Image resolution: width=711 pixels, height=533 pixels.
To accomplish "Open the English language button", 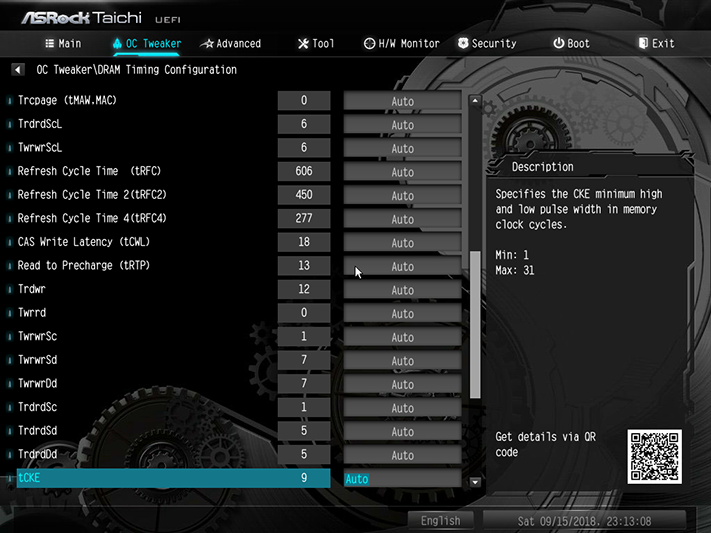I will pos(441,521).
